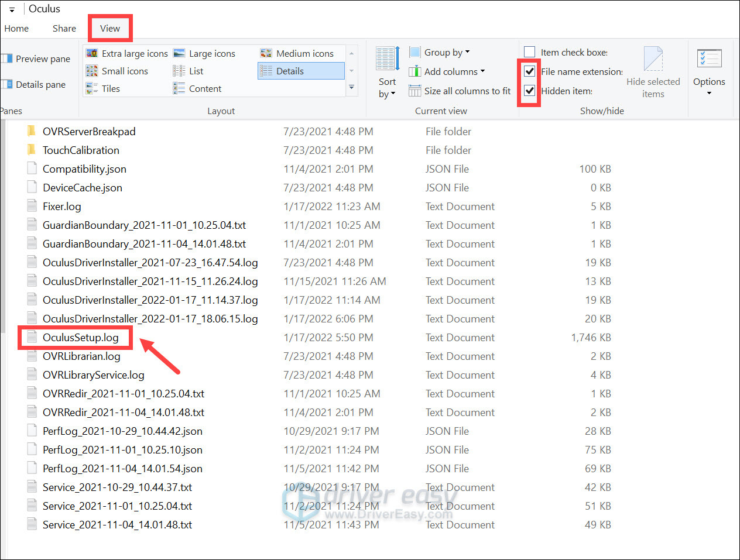Open the Options dropdown arrow
Viewport: 740px width, 560px height.
click(x=709, y=94)
